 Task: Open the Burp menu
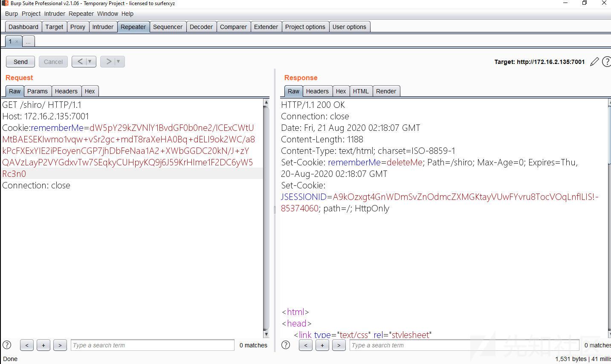12,14
